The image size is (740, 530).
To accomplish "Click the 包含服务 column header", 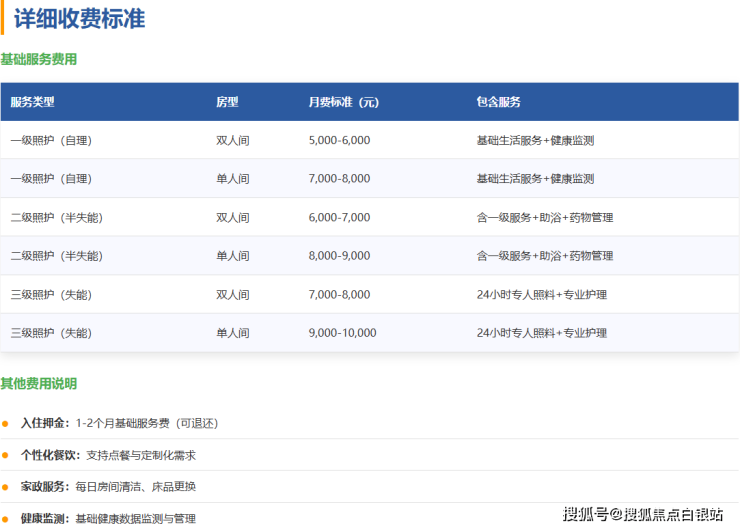I will [x=498, y=102].
